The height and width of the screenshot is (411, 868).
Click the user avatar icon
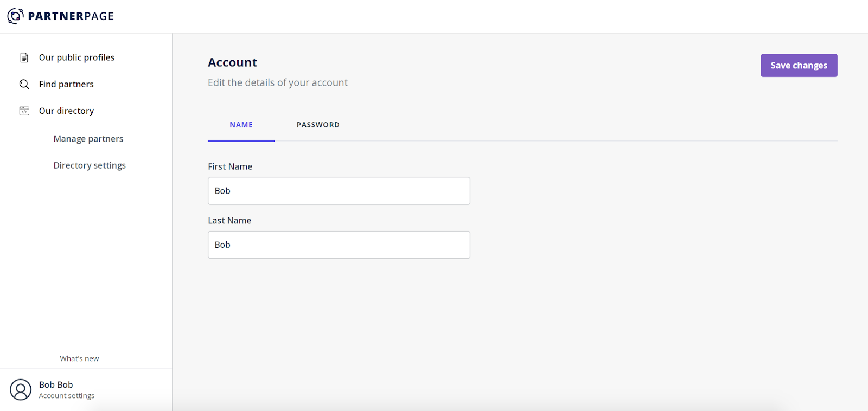pyautogui.click(x=21, y=390)
